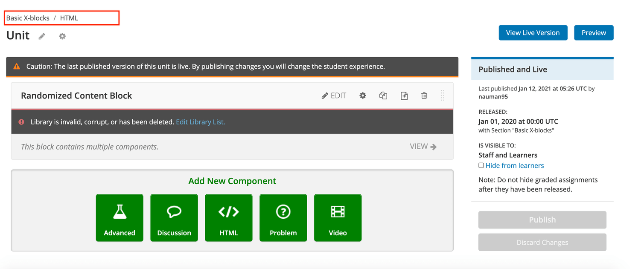Click the Randomized Content Block heading
The width and height of the screenshot is (644, 269).
(76, 95)
